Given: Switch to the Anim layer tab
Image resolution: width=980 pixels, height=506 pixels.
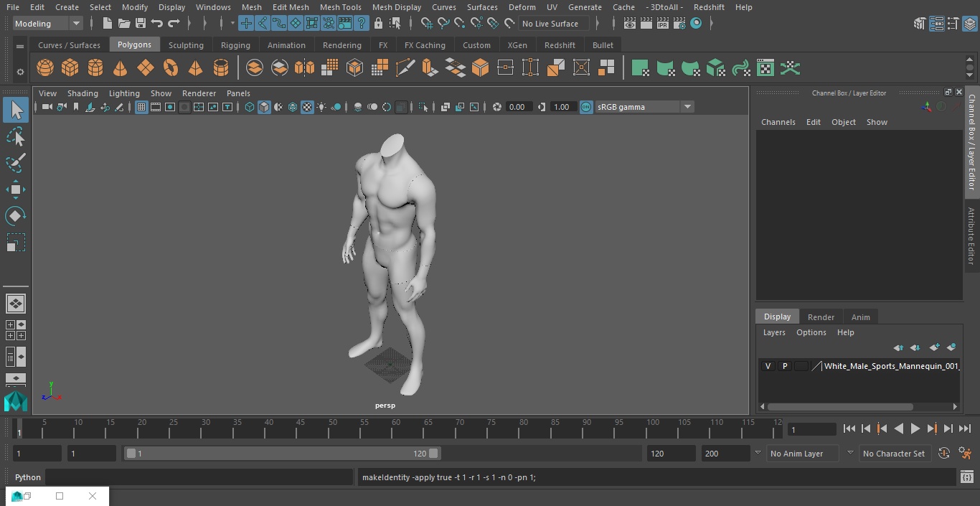Looking at the screenshot, I should tap(860, 317).
